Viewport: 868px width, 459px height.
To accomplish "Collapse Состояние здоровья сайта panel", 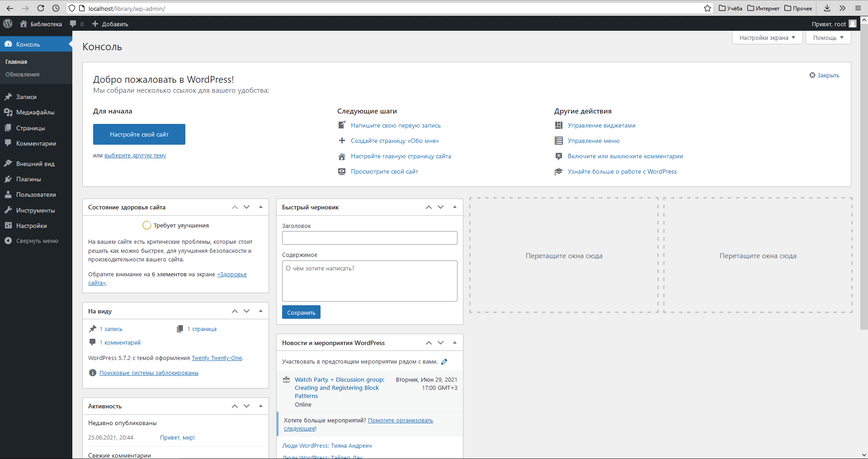I will (x=261, y=207).
